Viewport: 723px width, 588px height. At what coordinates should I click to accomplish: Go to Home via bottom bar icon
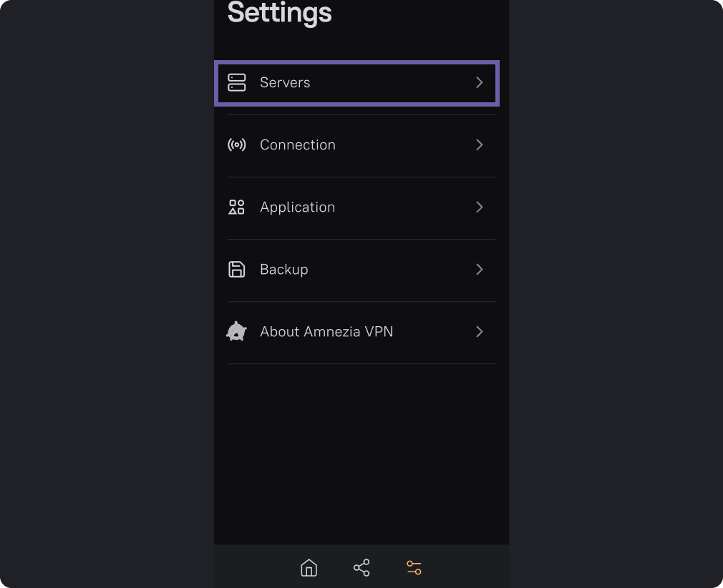tap(309, 568)
